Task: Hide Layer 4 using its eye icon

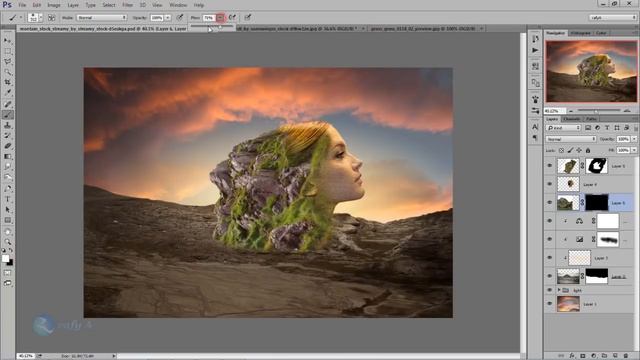Action: coord(549,184)
